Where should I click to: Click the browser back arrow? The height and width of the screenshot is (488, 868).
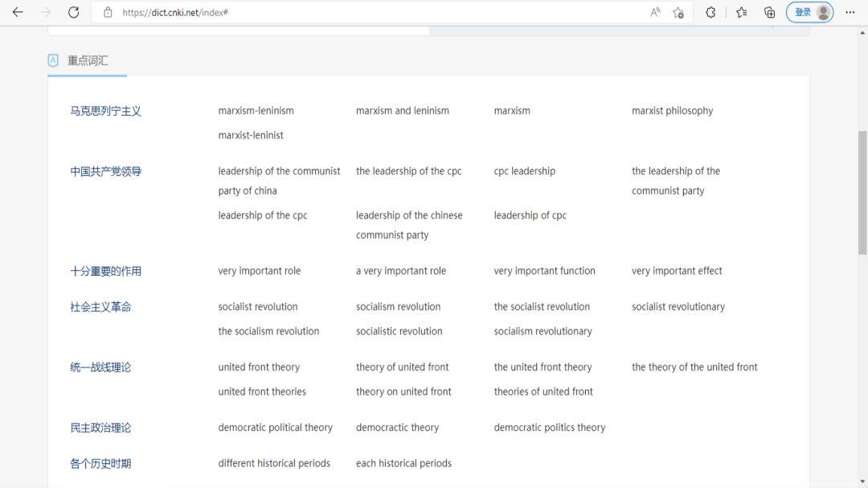[18, 12]
